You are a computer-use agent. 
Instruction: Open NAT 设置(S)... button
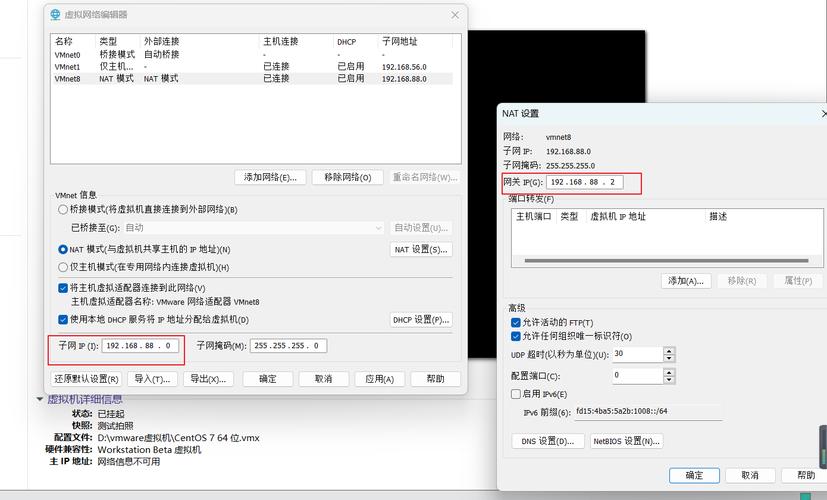[x=421, y=249]
